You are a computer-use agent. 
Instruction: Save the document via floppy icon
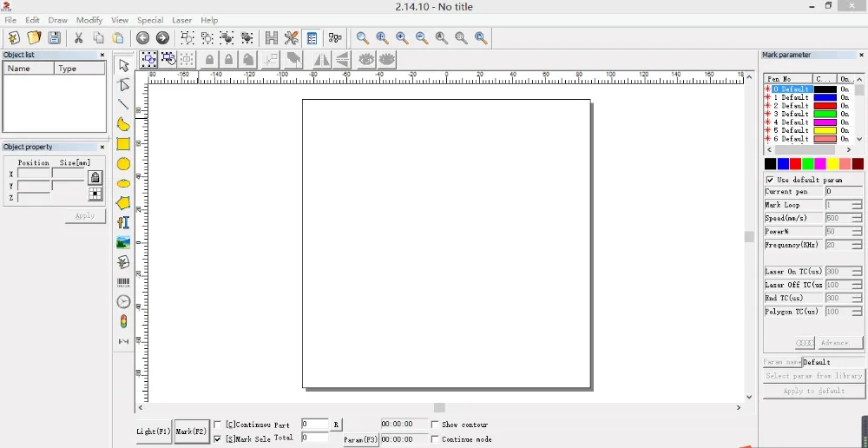(54, 37)
